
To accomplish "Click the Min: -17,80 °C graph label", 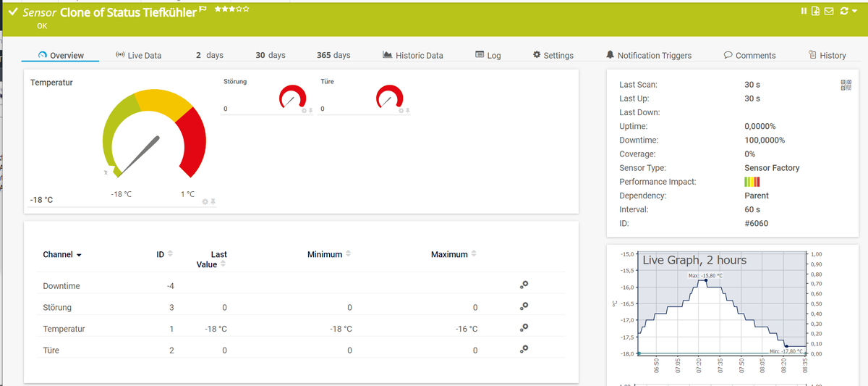I will [x=786, y=351].
